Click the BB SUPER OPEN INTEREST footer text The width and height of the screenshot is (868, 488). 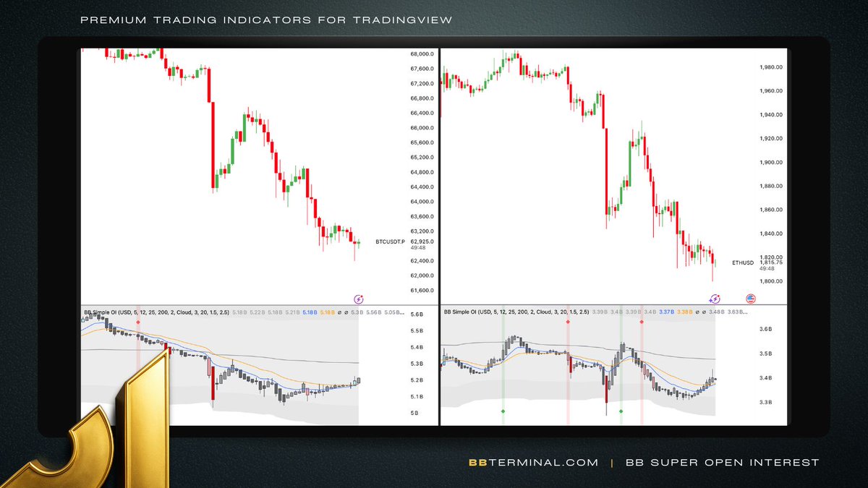click(723, 462)
